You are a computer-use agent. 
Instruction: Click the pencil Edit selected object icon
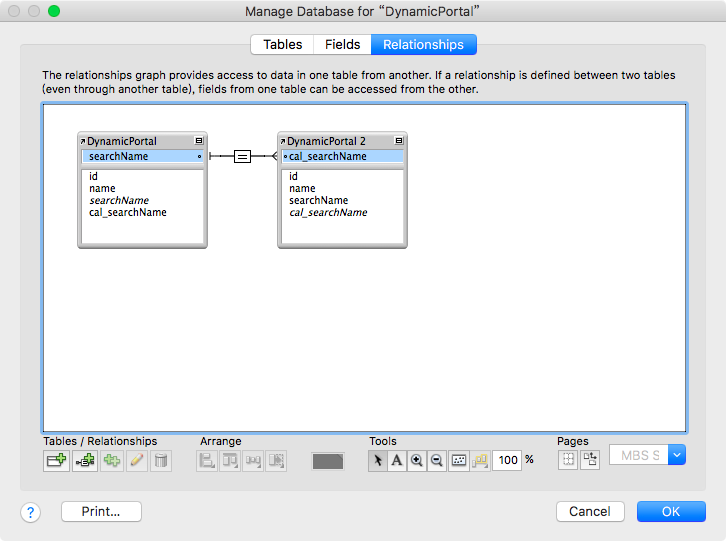137,460
